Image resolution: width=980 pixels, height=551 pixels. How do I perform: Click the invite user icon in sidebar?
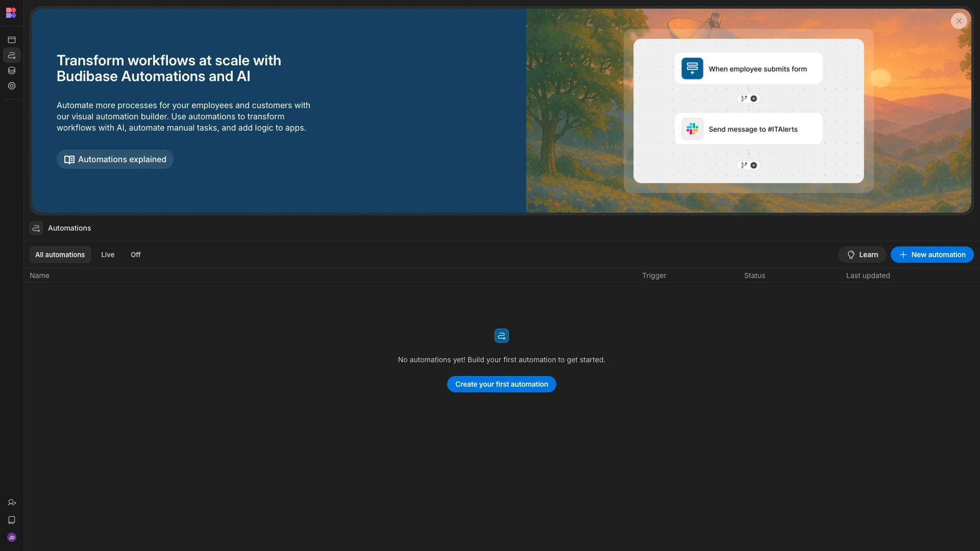click(x=12, y=503)
